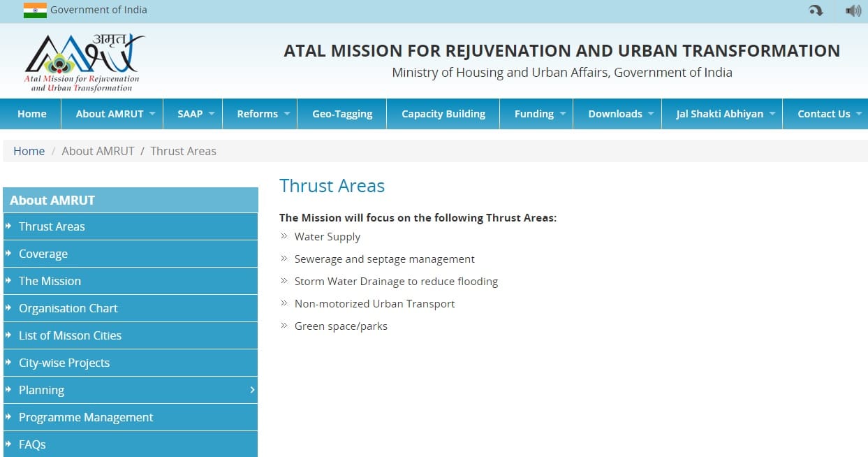
Task: Open the Contact Us navigation item
Action: click(825, 114)
